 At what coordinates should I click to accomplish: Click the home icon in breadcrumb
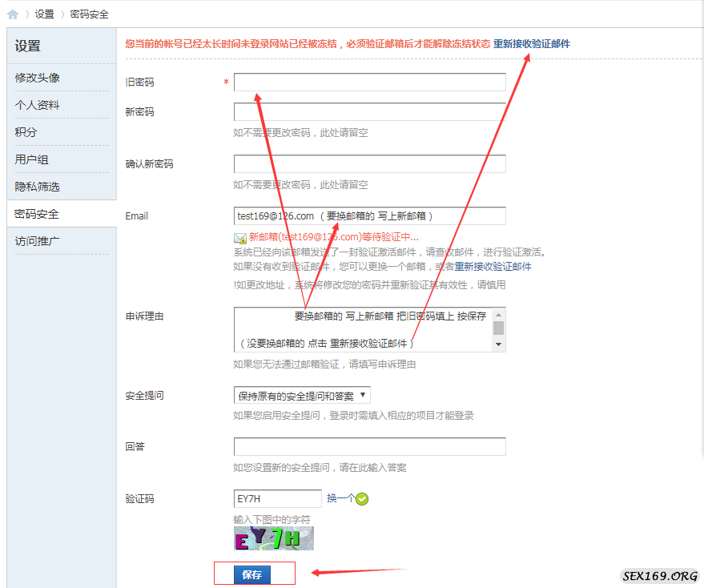pos(13,14)
